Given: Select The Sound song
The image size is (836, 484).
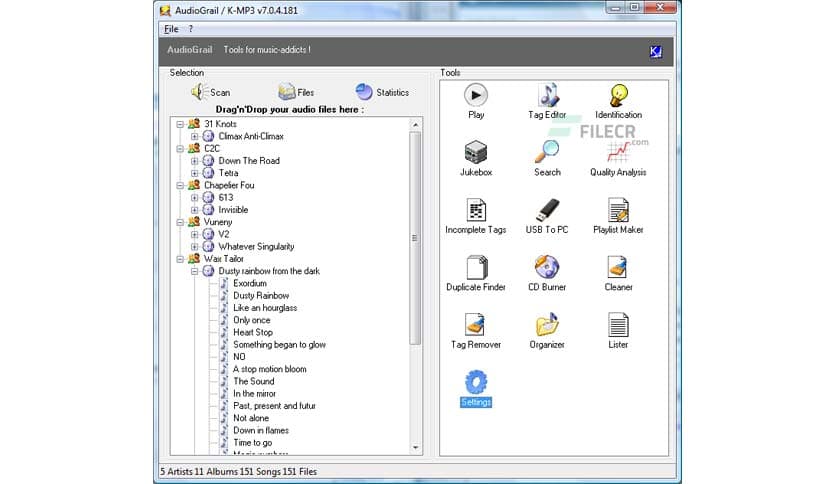Looking at the screenshot, I should 254,382.
